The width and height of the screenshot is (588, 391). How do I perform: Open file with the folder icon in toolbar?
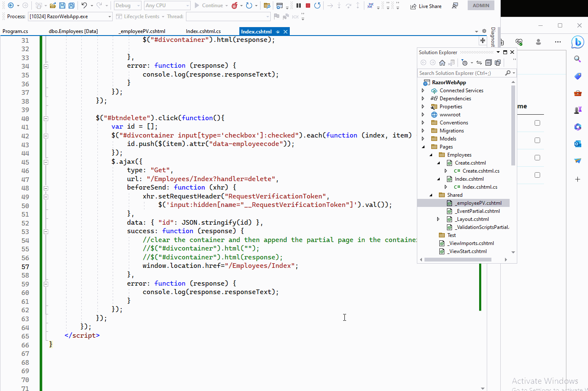53,6
